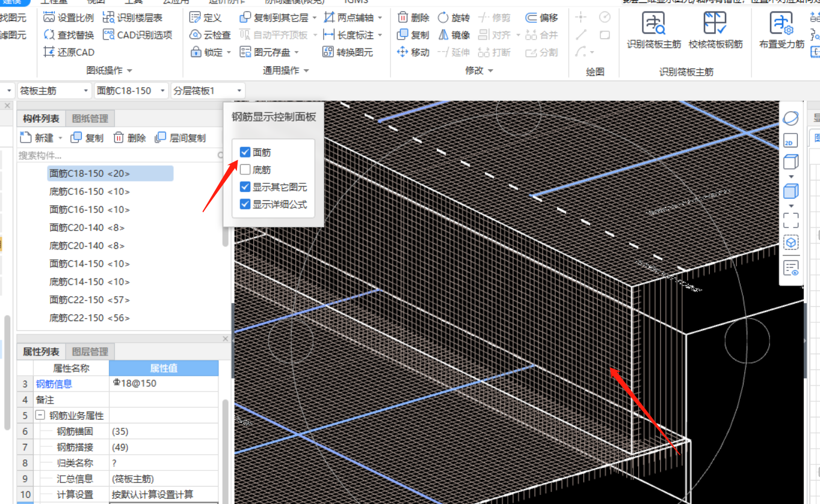This screenshot has width=820, height=504.
Task: Open the 筏板主筋 combo box
Action: [55, 91]
